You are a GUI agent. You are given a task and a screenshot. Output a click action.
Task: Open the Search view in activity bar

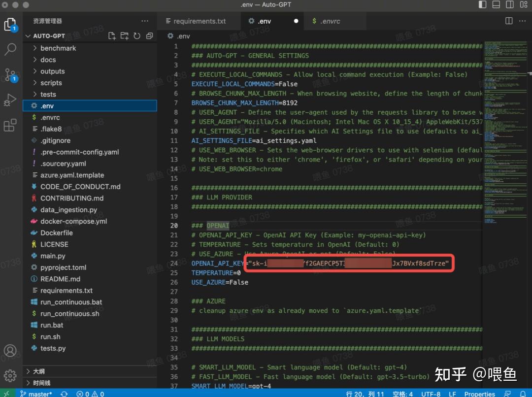(10, 49)
